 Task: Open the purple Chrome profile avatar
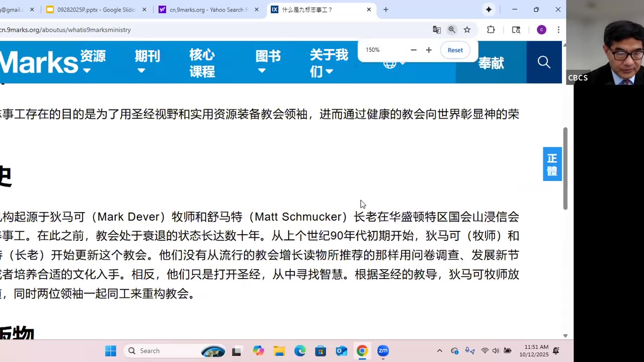tap(541, 30)
